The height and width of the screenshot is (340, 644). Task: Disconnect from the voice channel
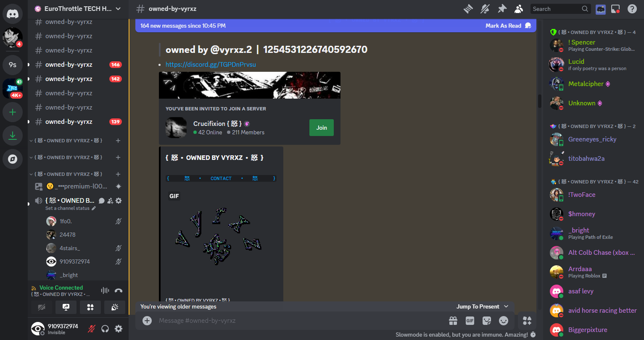coord(119,290)
